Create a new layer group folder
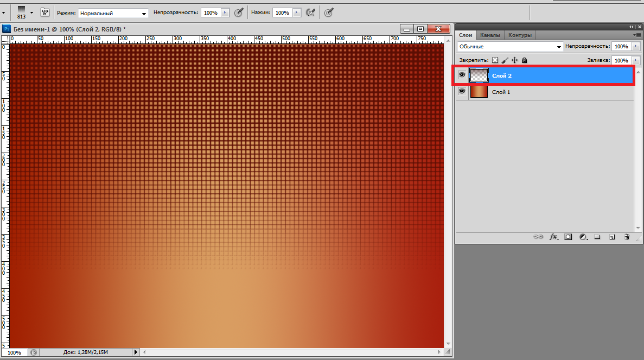 (x=597, y=237)
